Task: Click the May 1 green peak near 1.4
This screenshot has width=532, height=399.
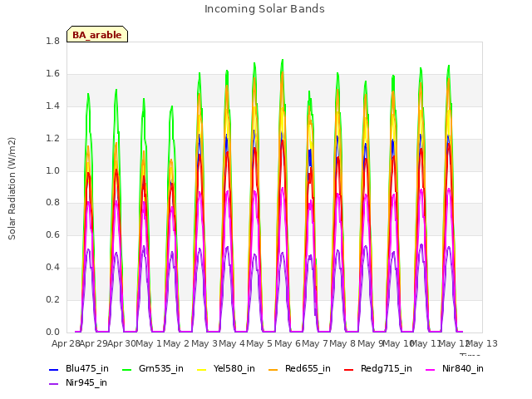Action: coord(172,106)
